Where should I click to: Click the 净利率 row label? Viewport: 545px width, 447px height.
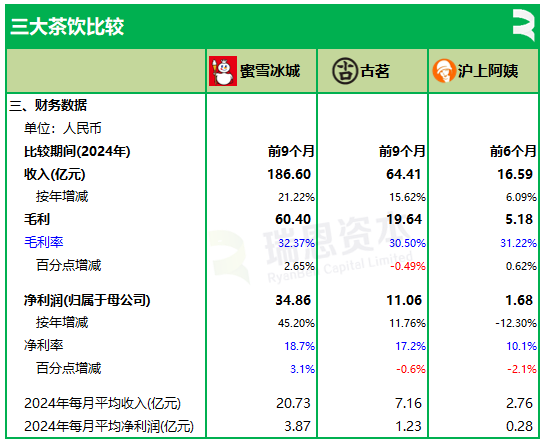click(43, 345)
